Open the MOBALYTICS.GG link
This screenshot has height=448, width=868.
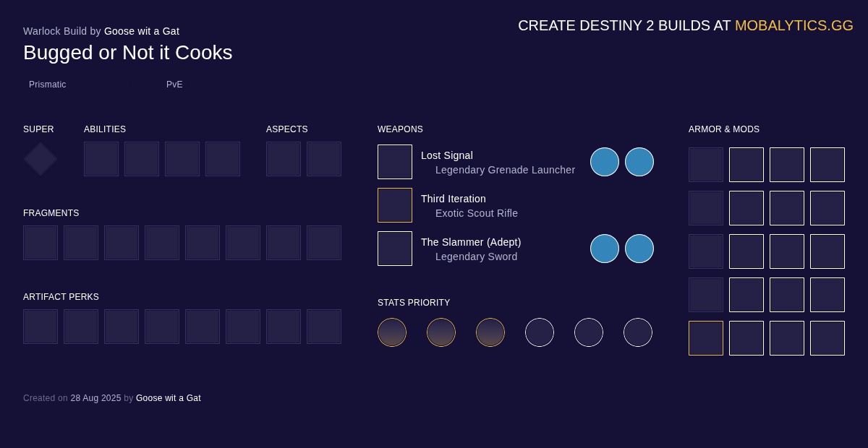[794, 25]
